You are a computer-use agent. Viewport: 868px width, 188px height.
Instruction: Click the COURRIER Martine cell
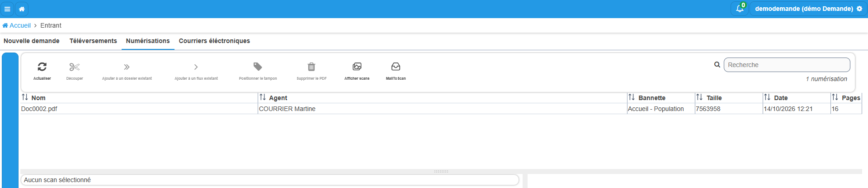point(442,109)
